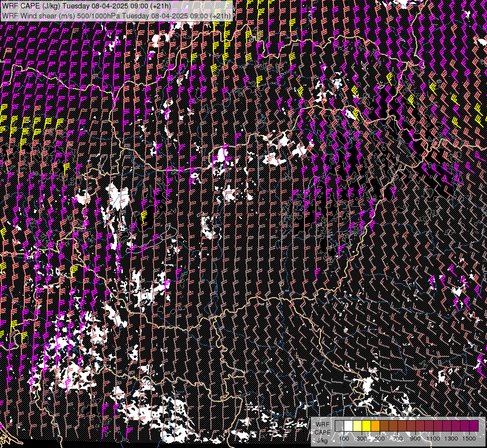487x448 pixels.
Task: Select the legend value 1300
Action: point(451,439)
